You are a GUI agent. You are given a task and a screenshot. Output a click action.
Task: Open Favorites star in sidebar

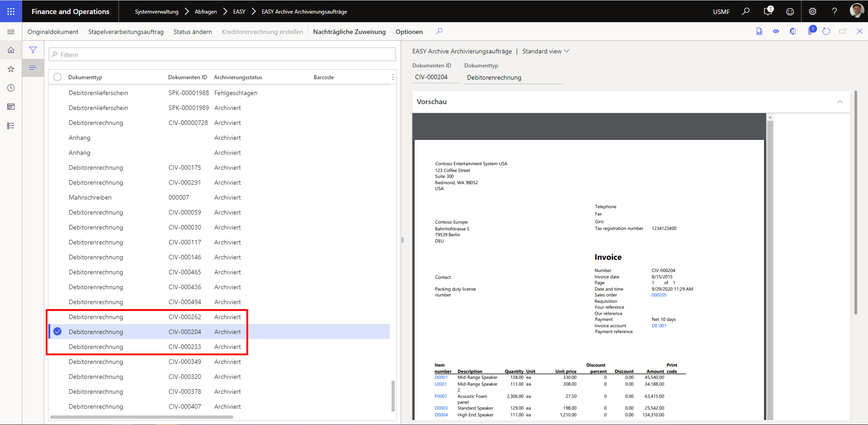click(x=11, y=69)
